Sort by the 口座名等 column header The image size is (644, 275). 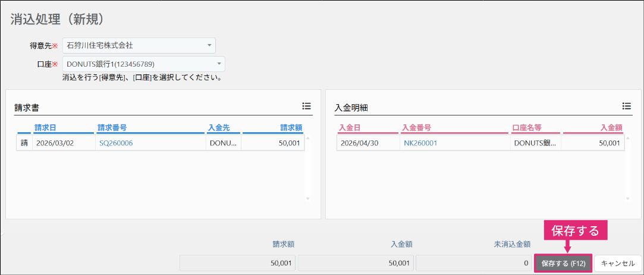(x=536, y=128)
